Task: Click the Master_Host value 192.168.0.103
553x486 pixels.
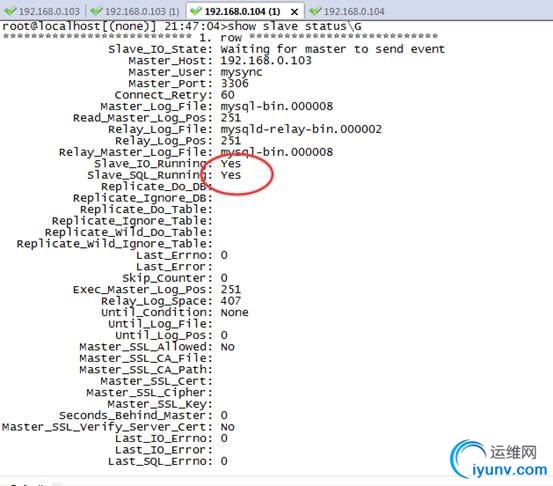Action: pyautogui.click(x=266, y=60)
